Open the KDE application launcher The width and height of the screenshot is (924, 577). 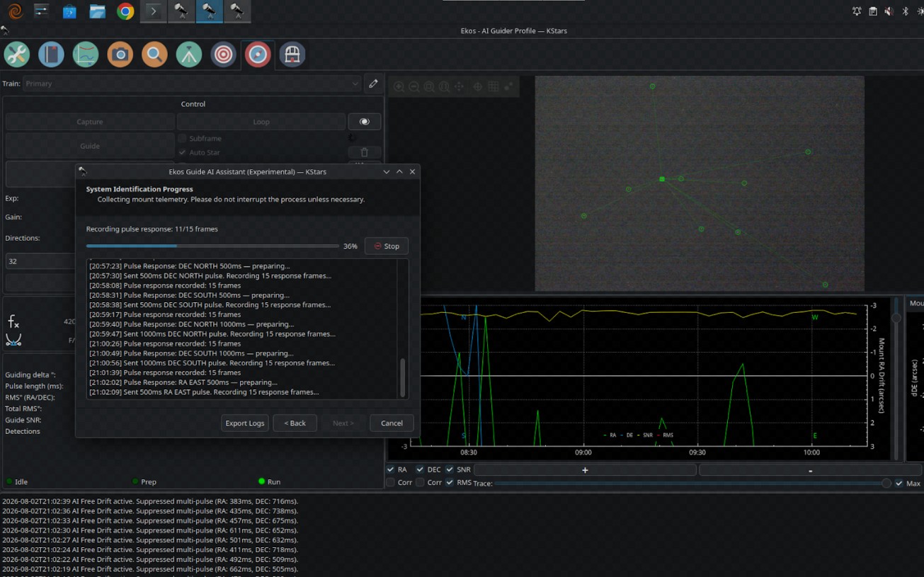[x=15, y=11]
